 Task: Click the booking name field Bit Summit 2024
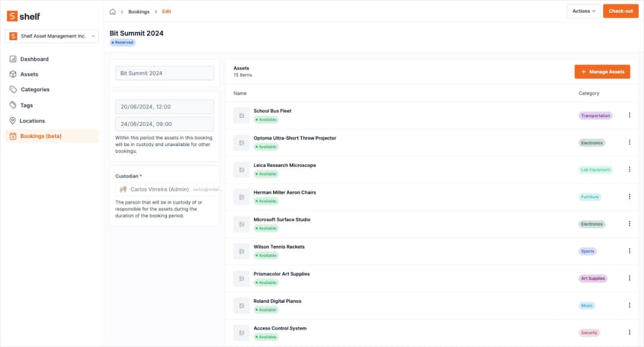(165, 73)
